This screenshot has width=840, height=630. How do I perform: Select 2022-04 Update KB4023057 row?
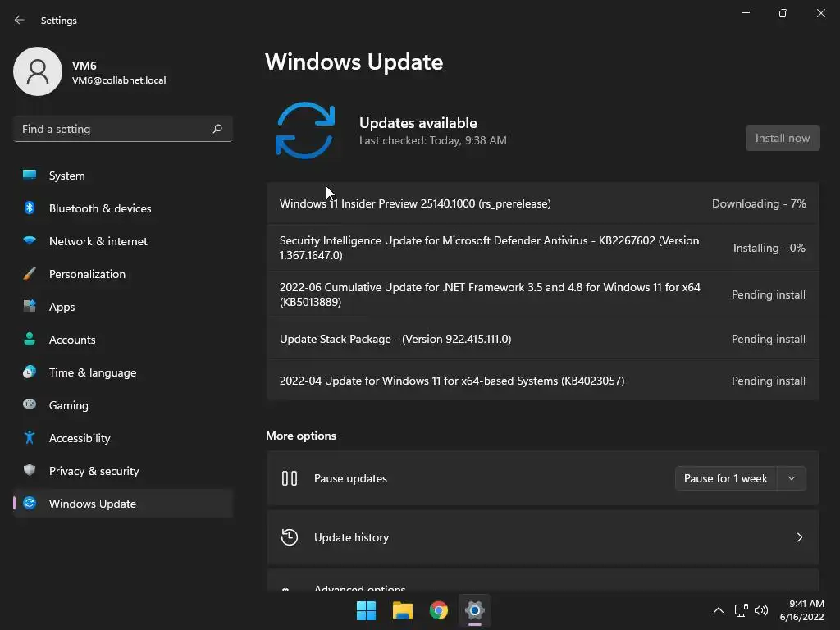[543, 381]
